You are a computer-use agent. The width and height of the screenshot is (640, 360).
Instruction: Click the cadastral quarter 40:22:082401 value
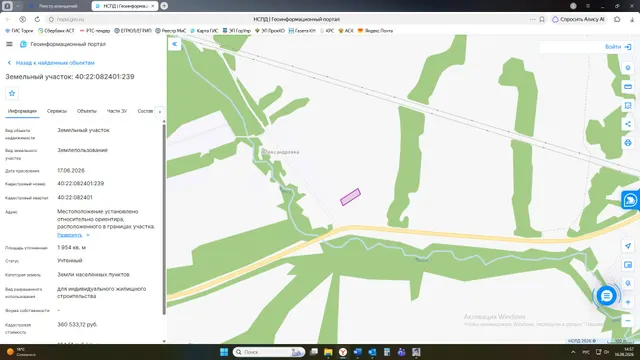click(75, 198)
